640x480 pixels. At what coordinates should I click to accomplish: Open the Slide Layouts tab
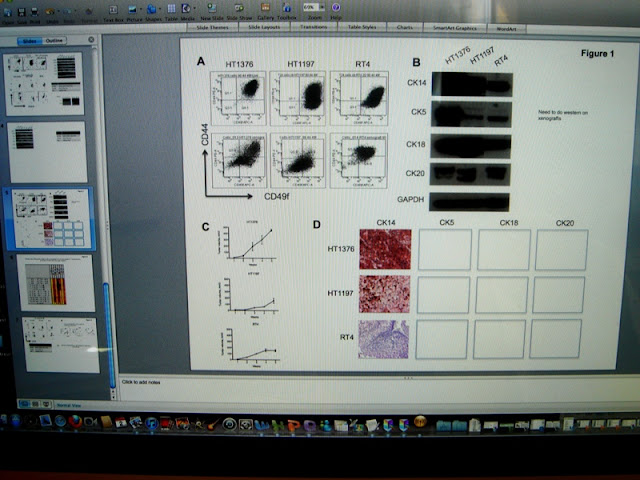[264, 27]
